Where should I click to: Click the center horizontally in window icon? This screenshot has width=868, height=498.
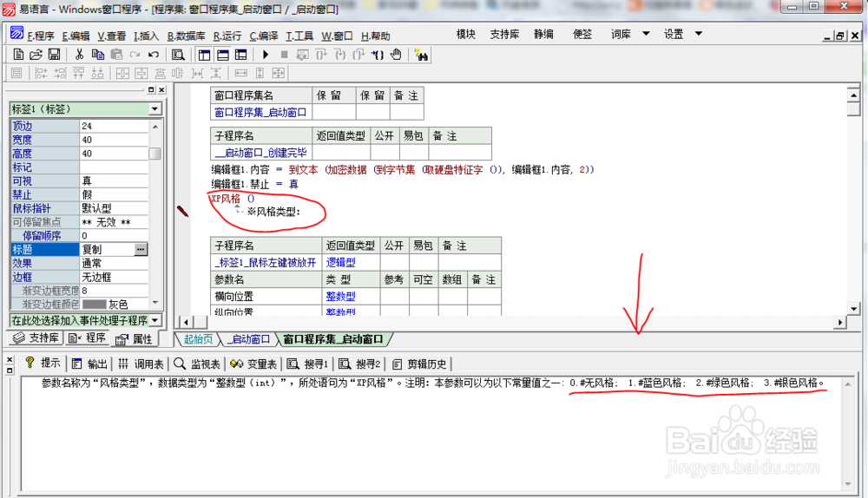coord(122,73)
